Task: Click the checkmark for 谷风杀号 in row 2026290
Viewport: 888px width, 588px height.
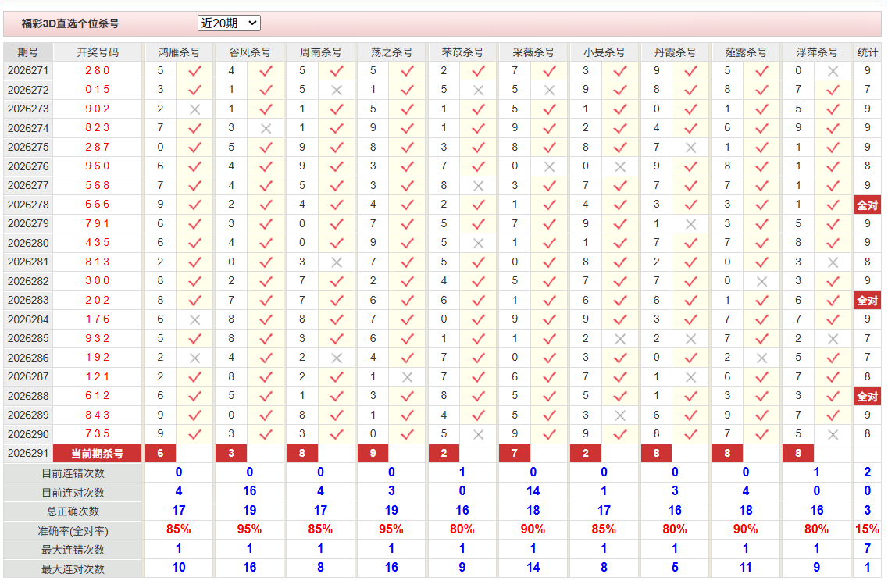Action: tap(266, 434)
